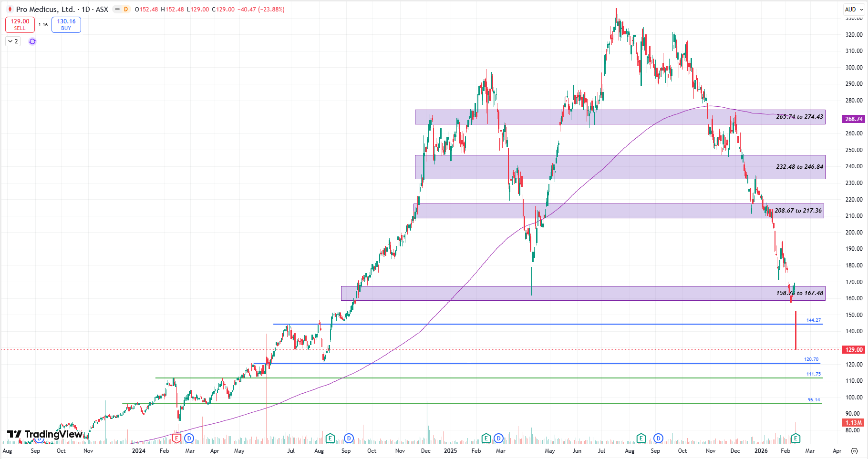Click the green earnings marker near Feb 2026
This screenshot has width=868, height=459.
[796, 438]
